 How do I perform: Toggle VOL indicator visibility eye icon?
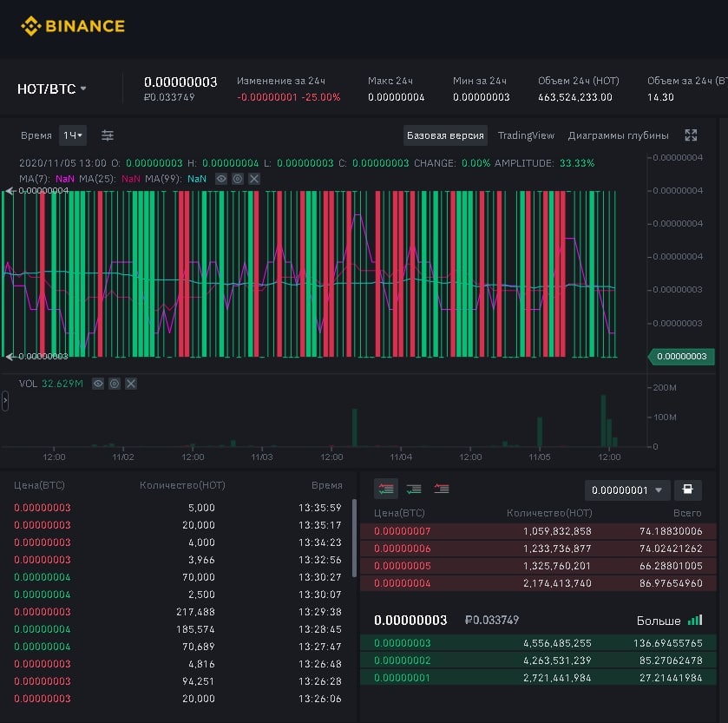pyautogui.click(x=97, y=384)
